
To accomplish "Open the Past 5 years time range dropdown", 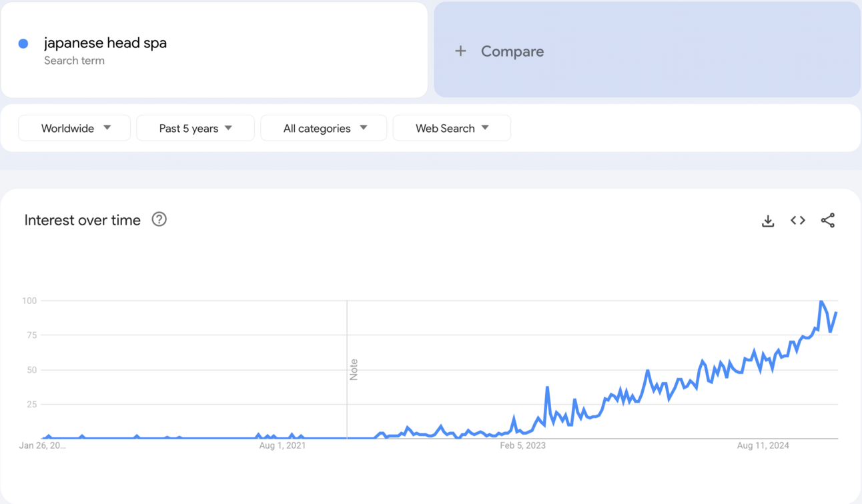I will 195,128.
